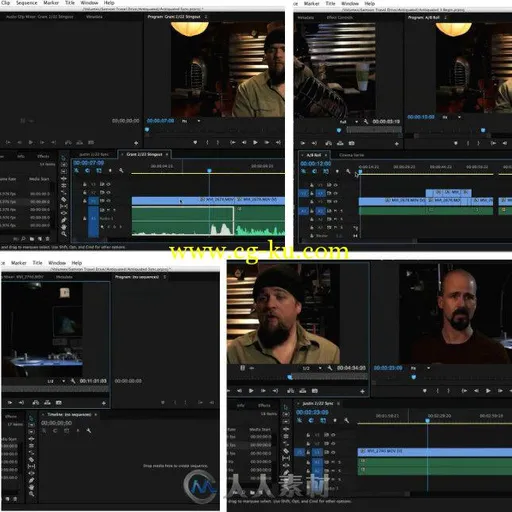Select the Ripple Edit tool in Grant Stringout window
Screen dimensions: 512x512
64,179
